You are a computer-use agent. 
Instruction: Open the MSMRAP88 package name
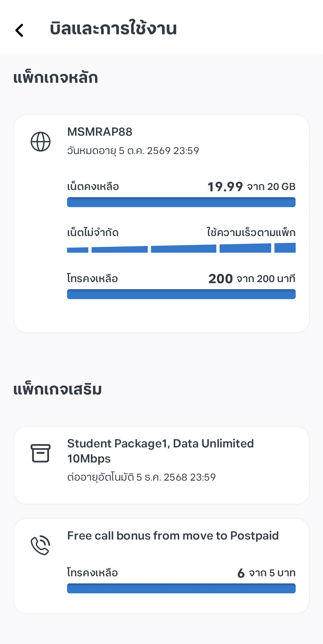100,132
